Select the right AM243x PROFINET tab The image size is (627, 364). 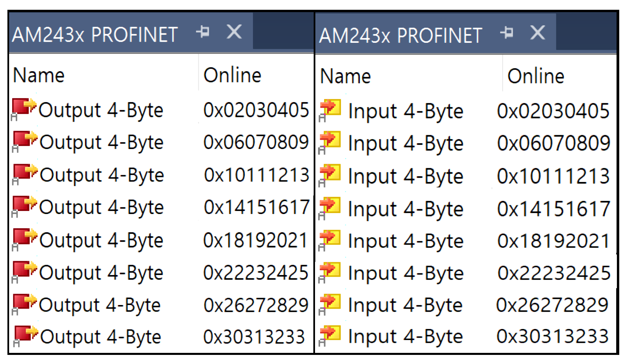coord(400,35)
